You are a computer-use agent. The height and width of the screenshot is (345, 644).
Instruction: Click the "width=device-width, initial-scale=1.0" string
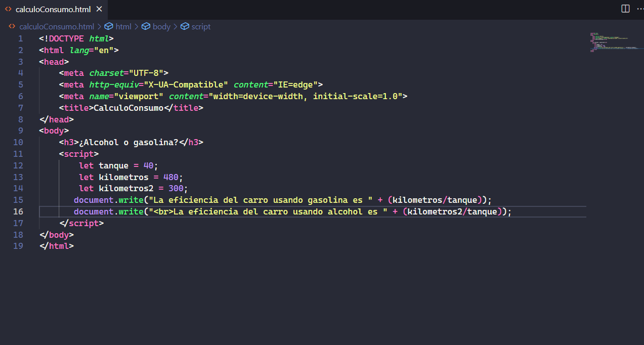tap(305, 96)
